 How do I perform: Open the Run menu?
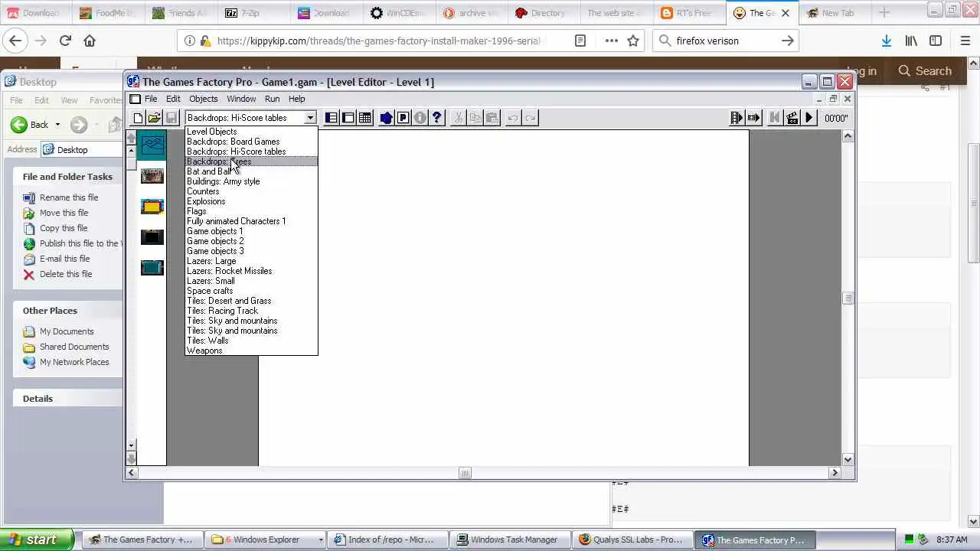(272, 99)
